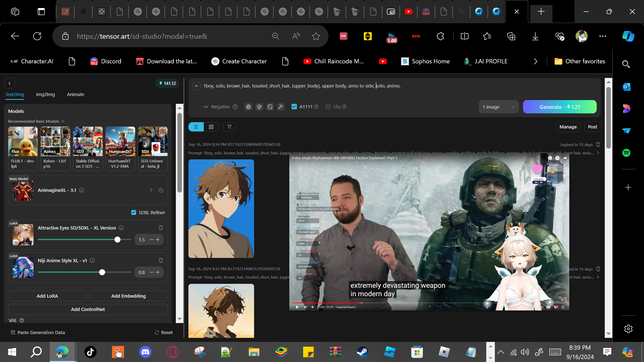Open info for AnimagineXL - 3.1 model
644x362 pixels.
tap(82, 190)
